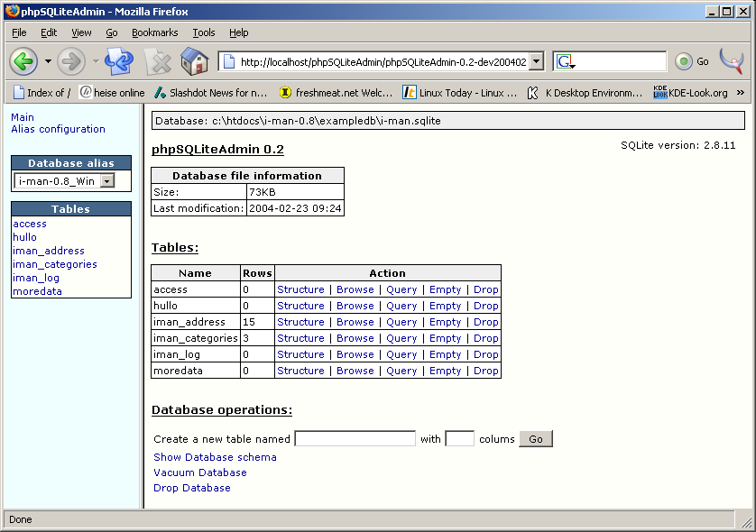The width and height of the screenshot is (756, 532).
Task: Open the Alias configuration link
Action: tap(58, 129)
